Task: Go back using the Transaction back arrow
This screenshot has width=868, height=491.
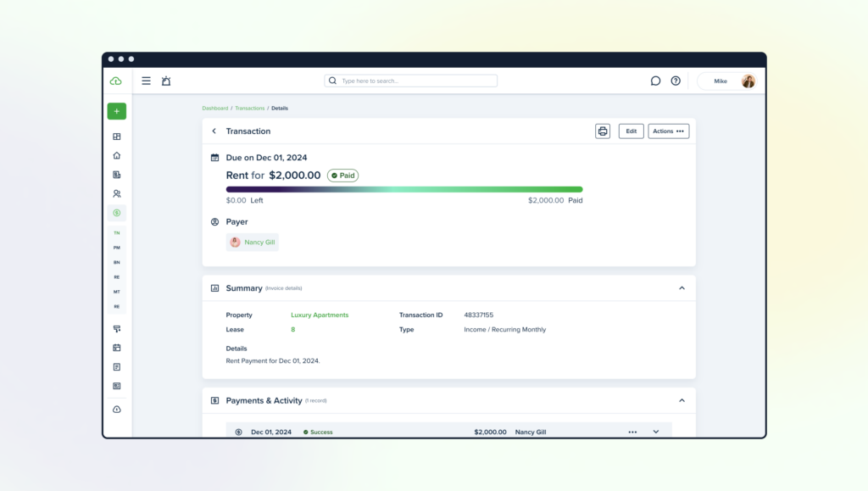Action: coord(214,131)
